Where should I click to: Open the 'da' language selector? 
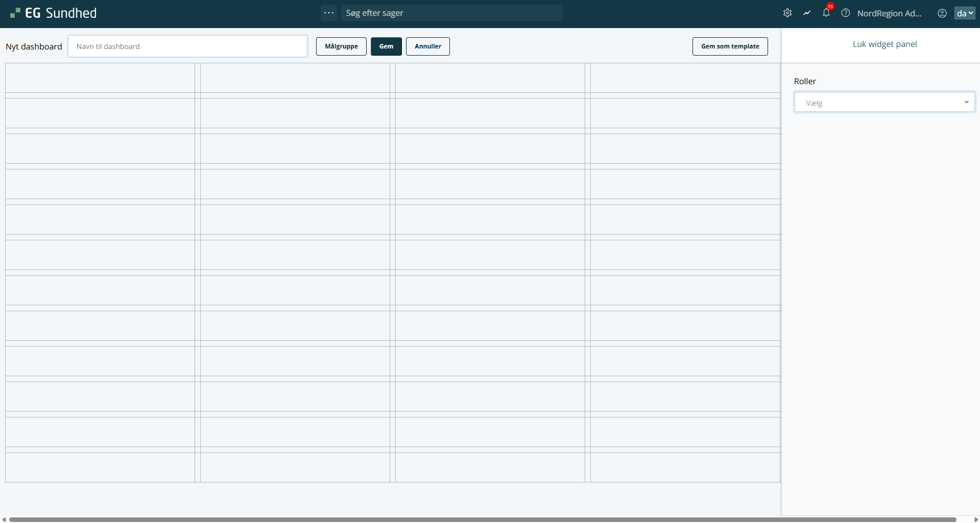coord(964,13)
